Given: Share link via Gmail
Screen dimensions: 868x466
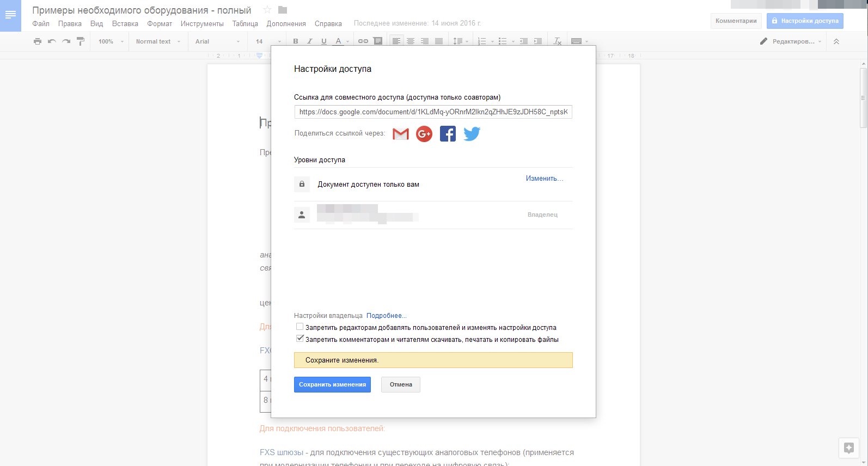Looking at the screenshot, I should 401,134.
